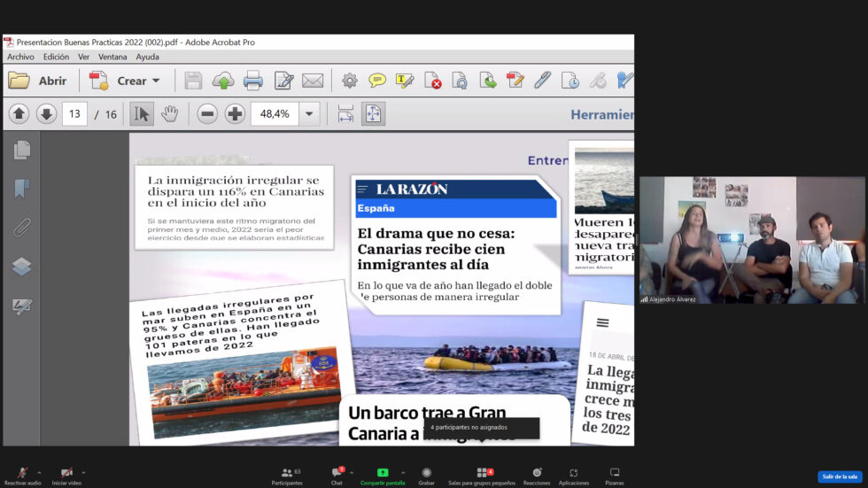Add a sticky note comment
The image size is (868, 488).
377,81
